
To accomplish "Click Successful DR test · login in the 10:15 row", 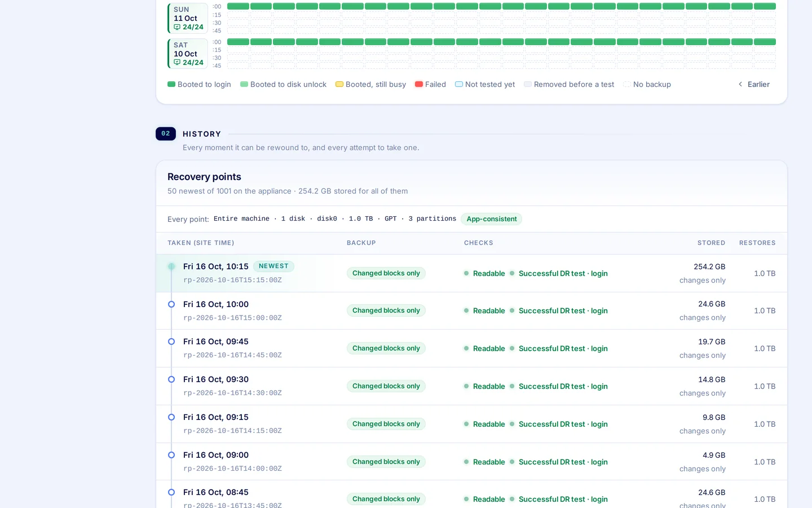I will pyautogui.click(x=559, y=273).
